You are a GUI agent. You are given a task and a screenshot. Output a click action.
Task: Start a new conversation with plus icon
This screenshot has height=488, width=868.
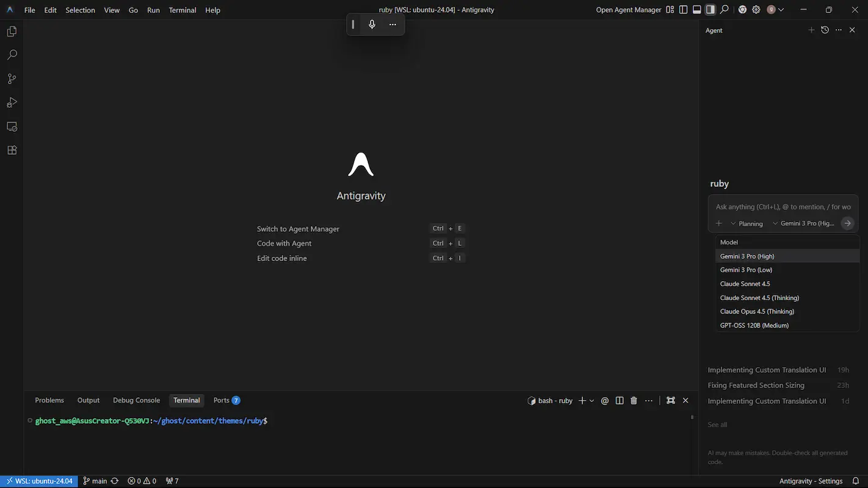(811, 30)
